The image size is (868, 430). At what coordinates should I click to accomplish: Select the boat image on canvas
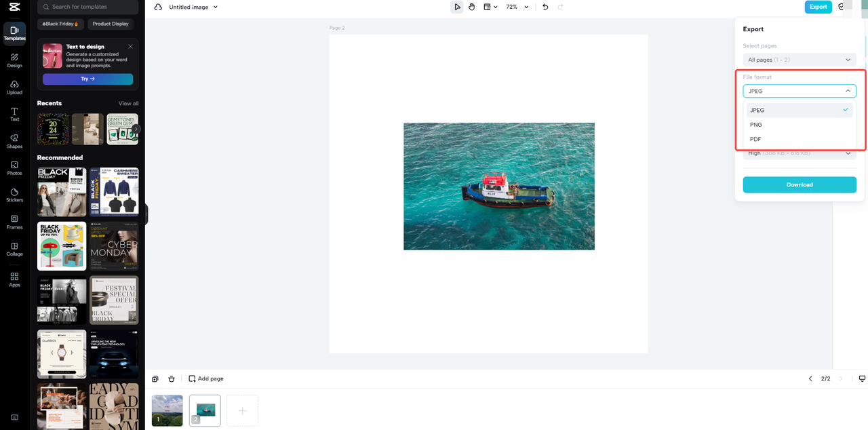click(x=499, y=187)
